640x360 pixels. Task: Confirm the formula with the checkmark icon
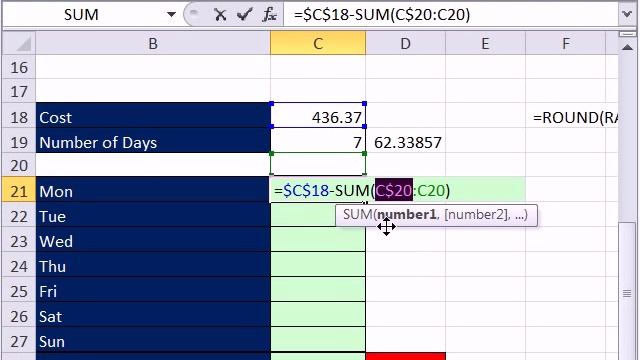(244, 15)
